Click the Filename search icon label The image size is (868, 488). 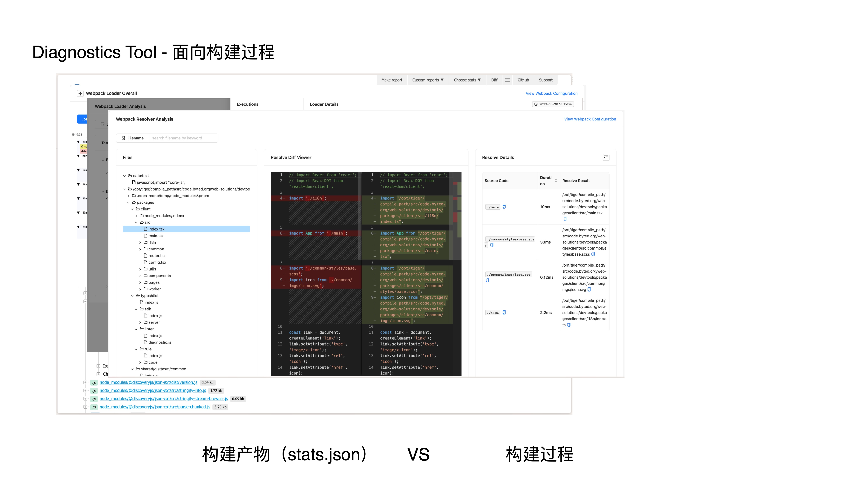pos(132,138)
